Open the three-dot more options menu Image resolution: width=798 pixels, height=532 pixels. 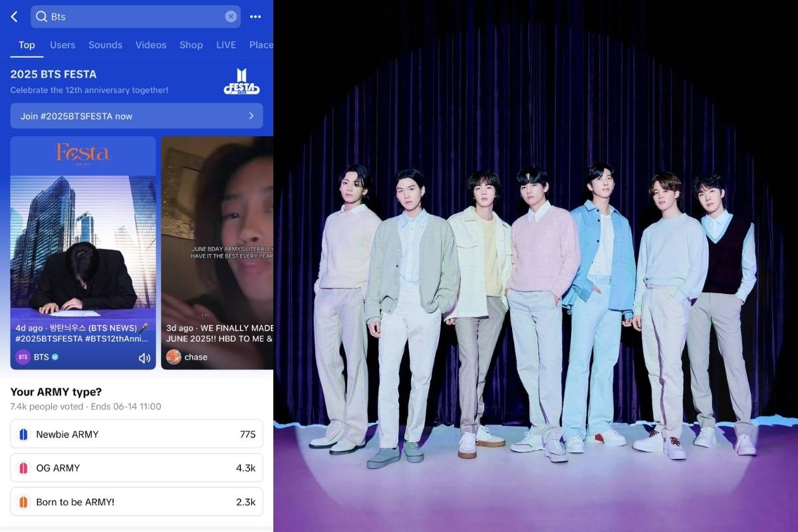coord(255,17)
